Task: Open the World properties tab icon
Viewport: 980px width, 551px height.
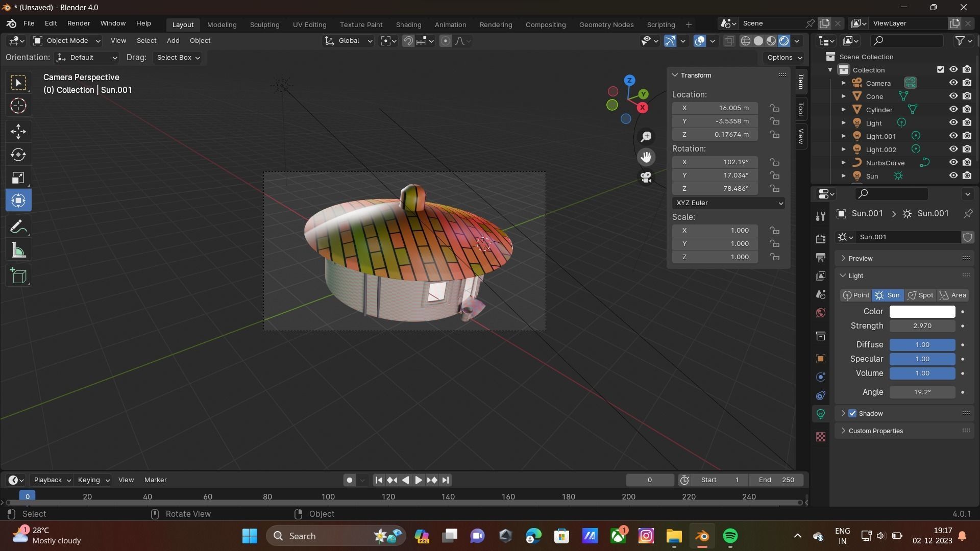Action: (821, 313)
